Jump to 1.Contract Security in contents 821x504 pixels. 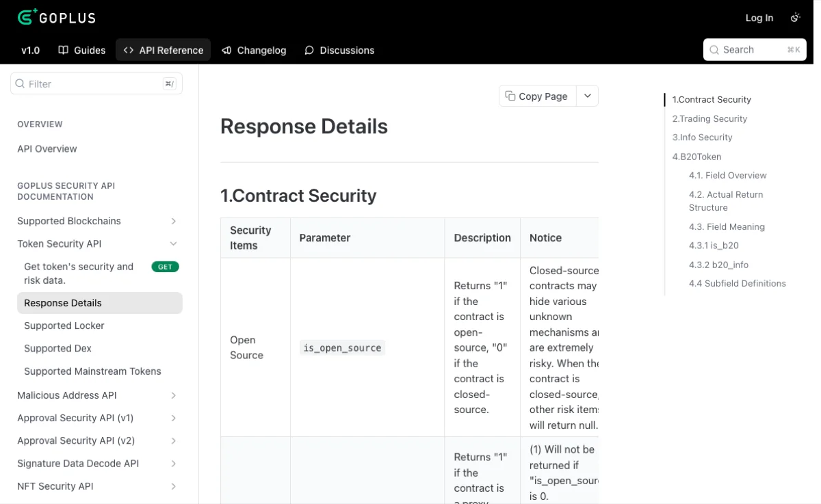pos(712,99)
